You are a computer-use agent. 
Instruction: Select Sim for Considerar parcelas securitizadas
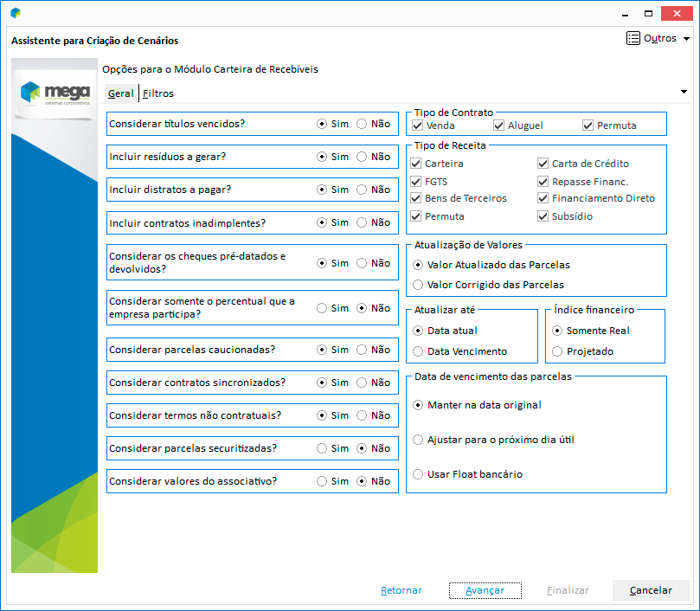[x=322, y=448]
